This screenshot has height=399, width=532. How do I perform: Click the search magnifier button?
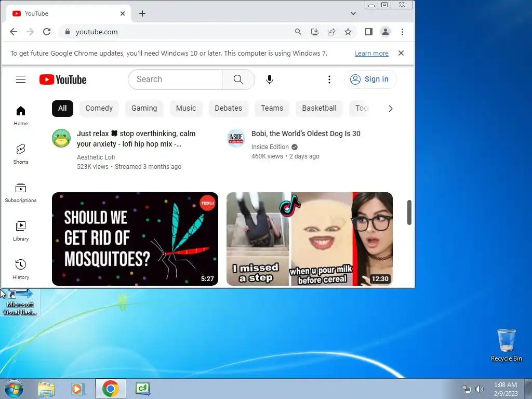[238, 79]
